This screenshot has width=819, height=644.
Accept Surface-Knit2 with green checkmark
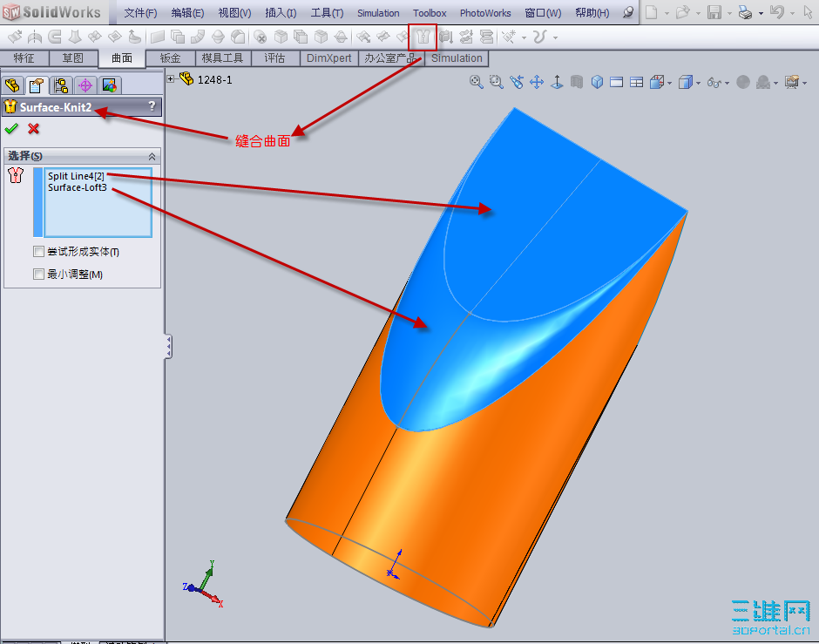click(11, 128)
